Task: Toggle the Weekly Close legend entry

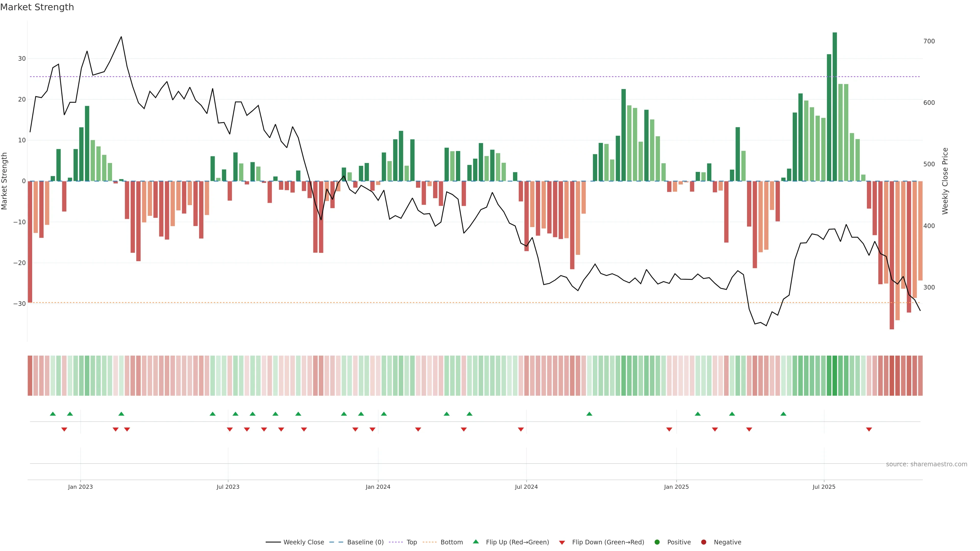Action: point(303,542)
